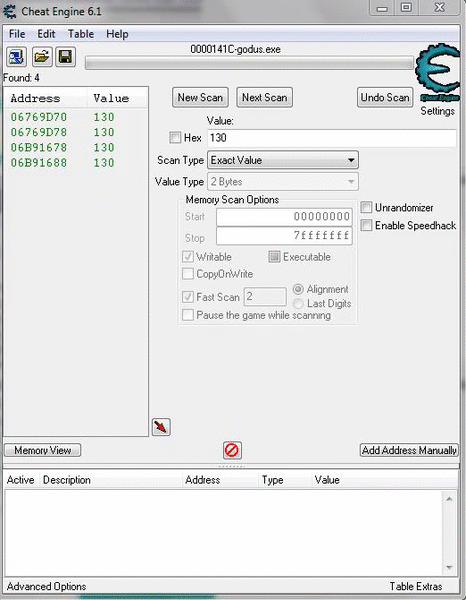Screen dimensions: 466x600
Task: Toggle the Hex checkbox
Action: (175, 137)
